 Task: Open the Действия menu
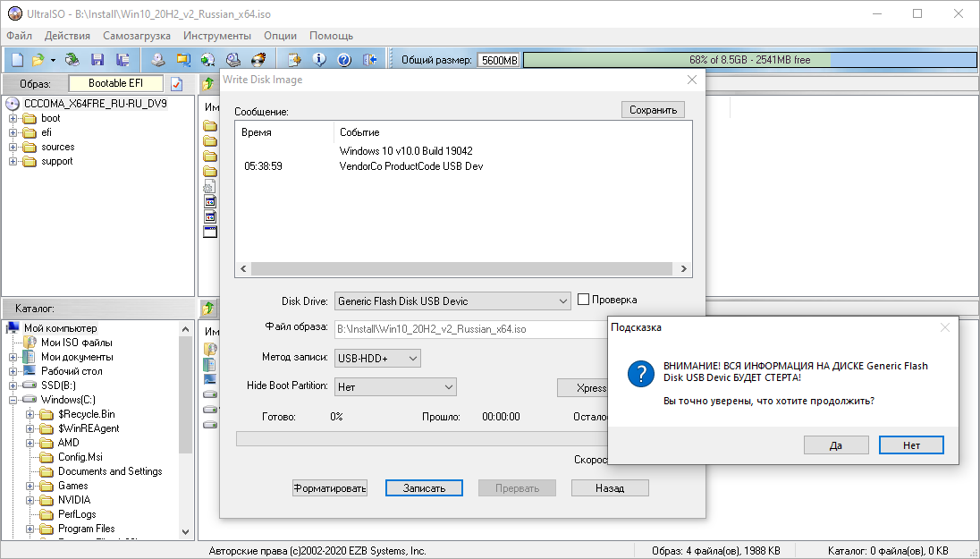[67, 36]
